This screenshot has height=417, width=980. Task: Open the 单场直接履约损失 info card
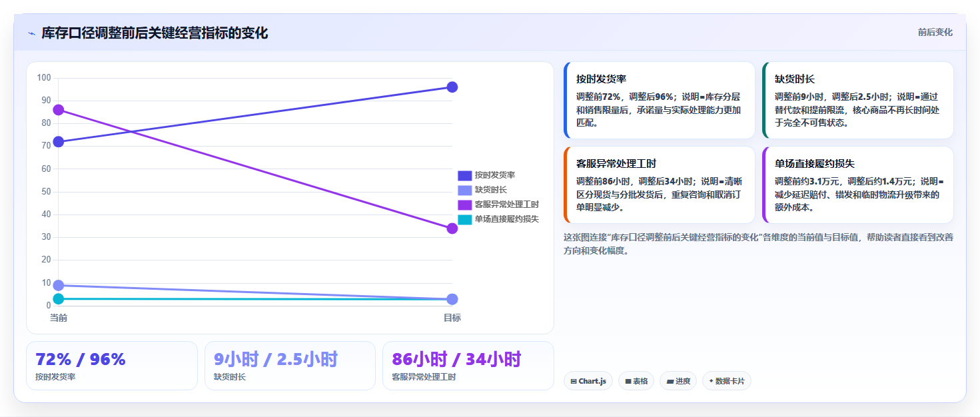[857, 185]
